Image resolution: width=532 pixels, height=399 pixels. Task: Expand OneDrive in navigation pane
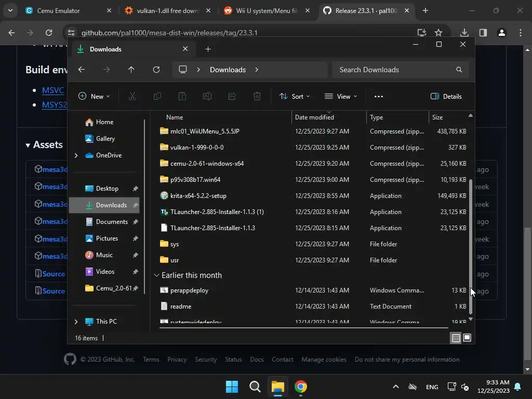coord(76,155)
